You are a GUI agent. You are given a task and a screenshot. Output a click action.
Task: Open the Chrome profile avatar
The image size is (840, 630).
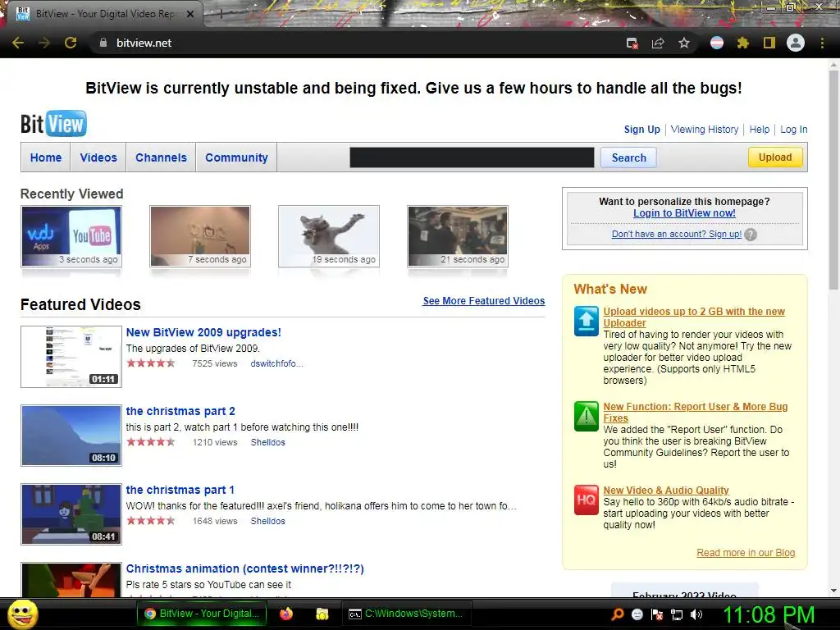pyautogui.click(x=796, y=43)
